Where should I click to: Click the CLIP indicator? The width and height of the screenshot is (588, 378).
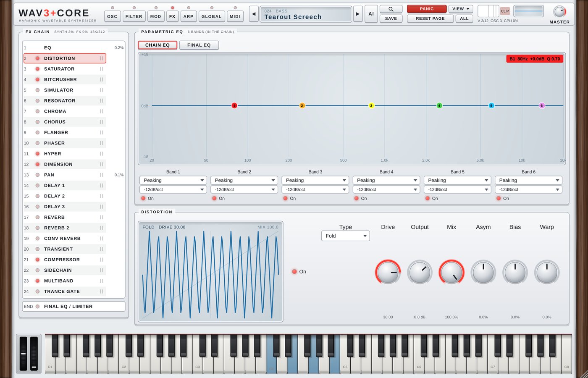click(x=505, y=11)
